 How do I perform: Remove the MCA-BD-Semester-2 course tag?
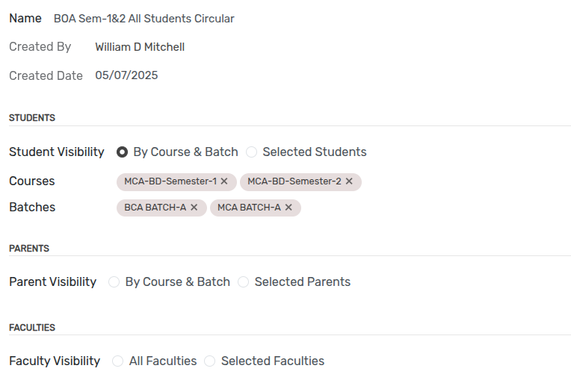click(x=349, y=181)
